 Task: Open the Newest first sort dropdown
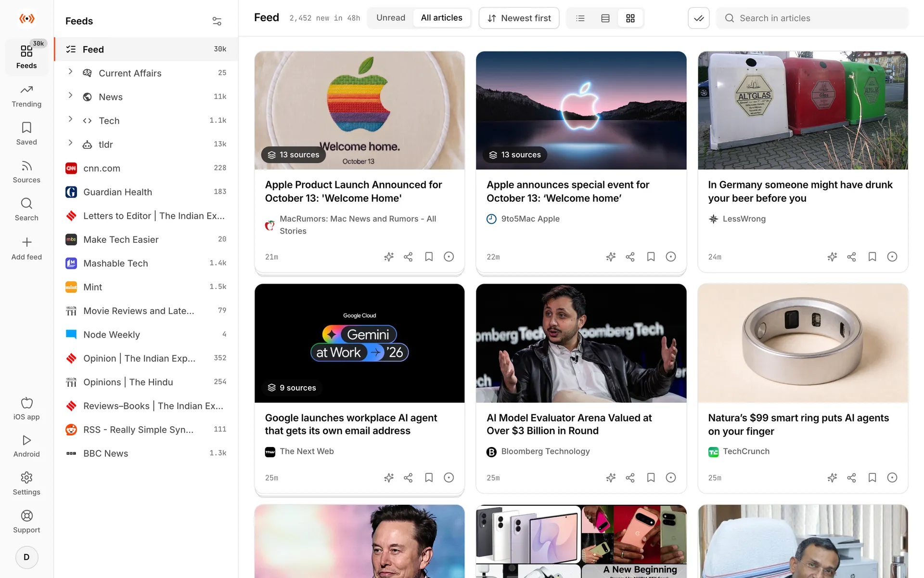(x=519, y=18)
